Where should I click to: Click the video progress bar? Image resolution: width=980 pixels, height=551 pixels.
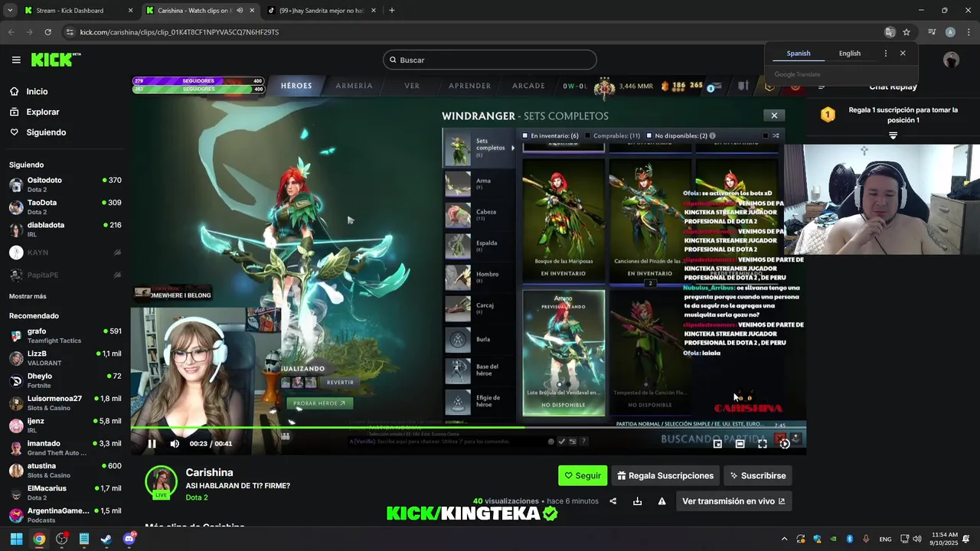[x=468, y=427]
